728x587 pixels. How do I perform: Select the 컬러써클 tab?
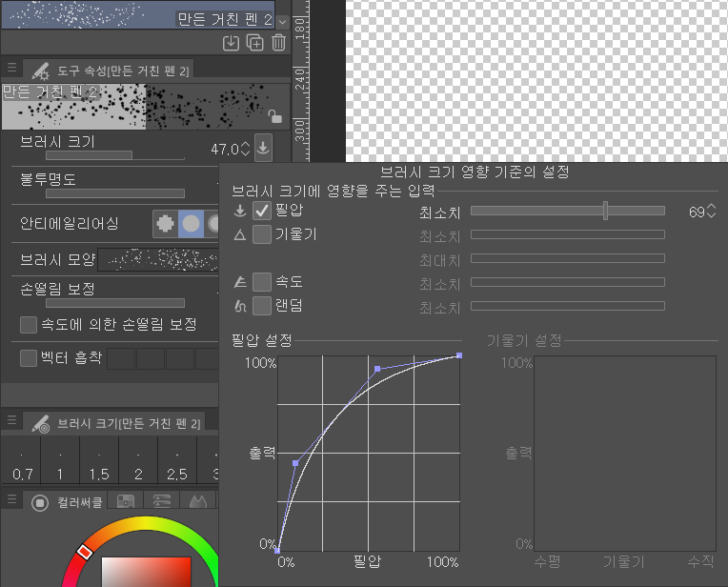65,502
